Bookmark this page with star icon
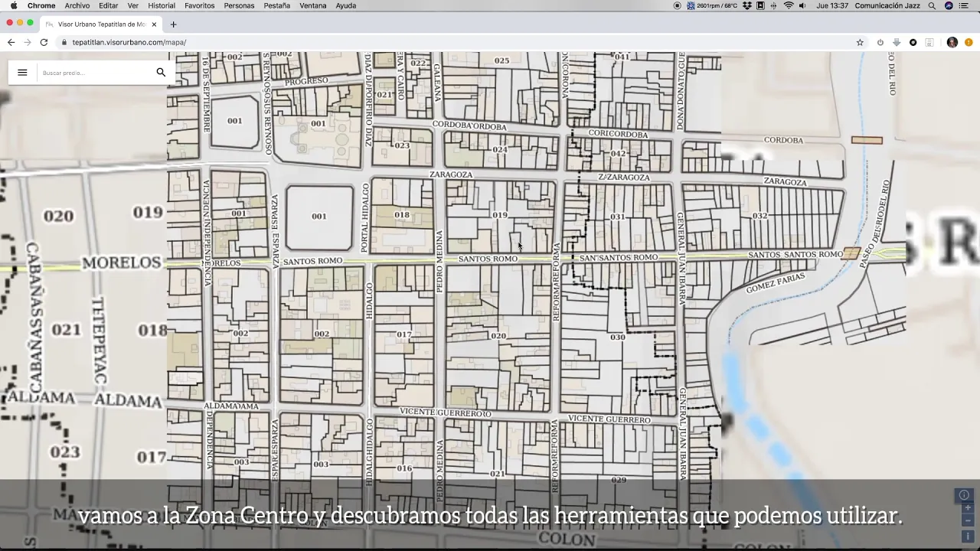The width and height of the screenshot is (980, 551). [860, 42]
